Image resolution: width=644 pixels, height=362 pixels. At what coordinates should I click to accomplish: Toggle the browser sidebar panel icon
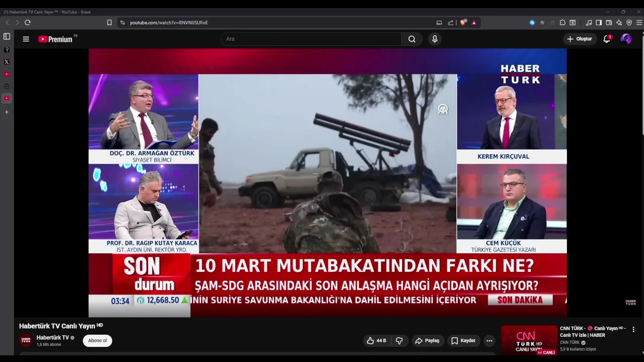(599, 23)
